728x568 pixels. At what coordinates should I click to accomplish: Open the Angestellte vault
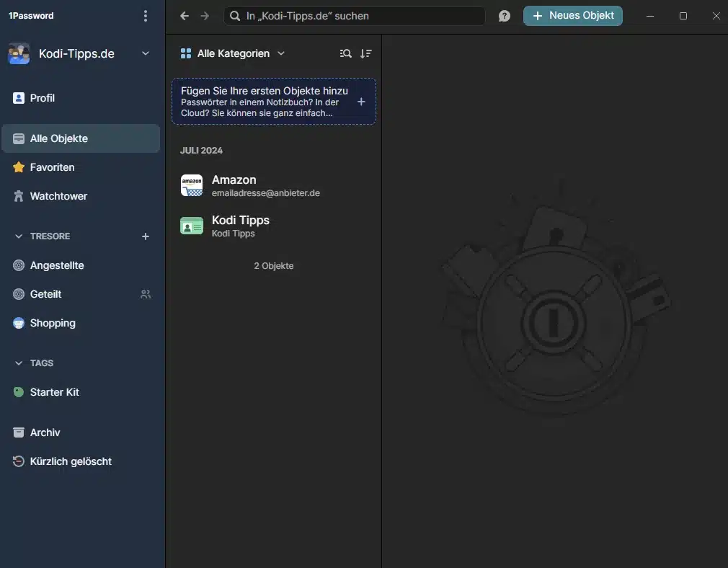[81, 265]
